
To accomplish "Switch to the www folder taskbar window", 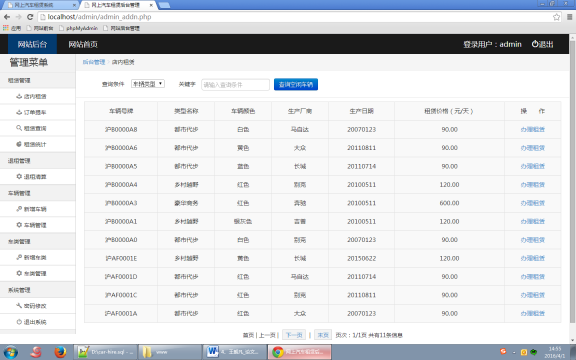I will coord(170,352).
